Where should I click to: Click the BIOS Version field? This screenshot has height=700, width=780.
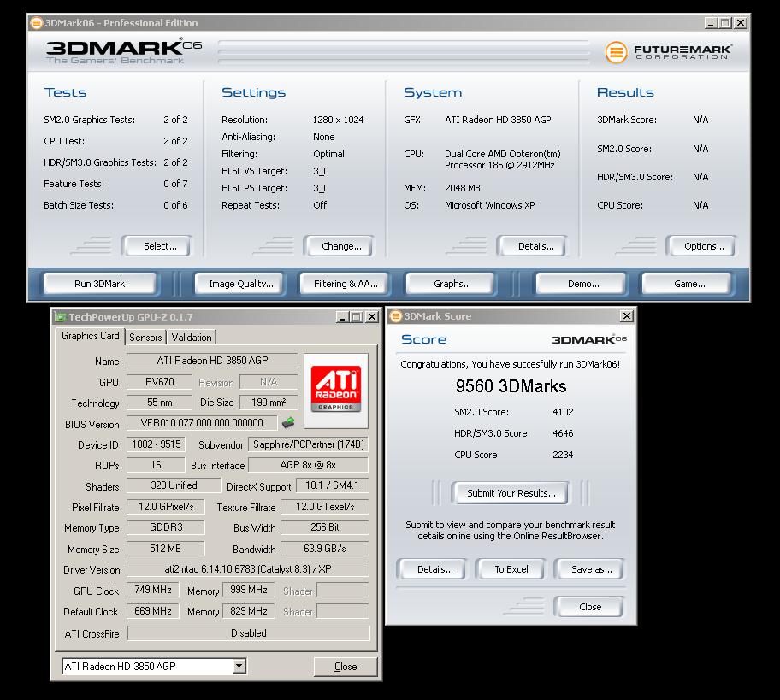point(202,423)
